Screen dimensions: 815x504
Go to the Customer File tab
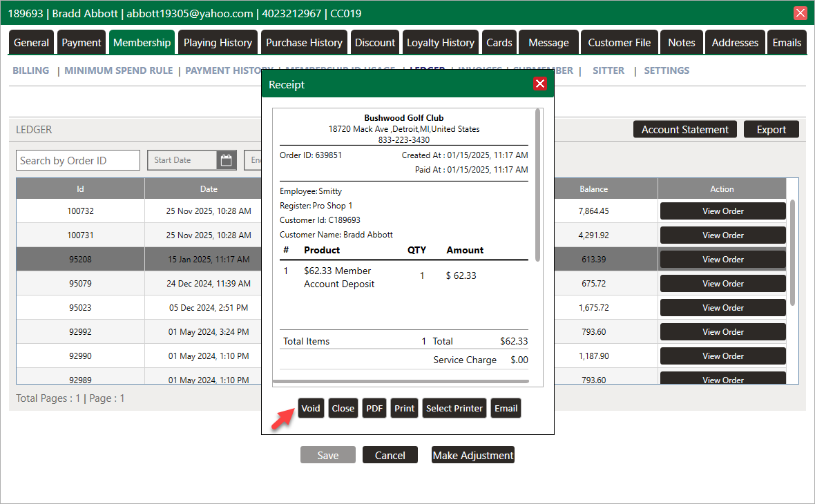tap(619, 42)
